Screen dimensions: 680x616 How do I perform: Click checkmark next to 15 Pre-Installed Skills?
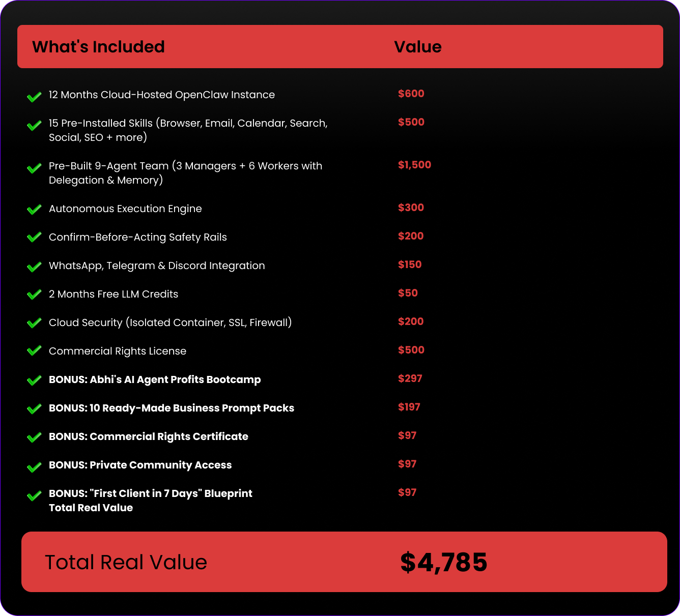point(34,125)
